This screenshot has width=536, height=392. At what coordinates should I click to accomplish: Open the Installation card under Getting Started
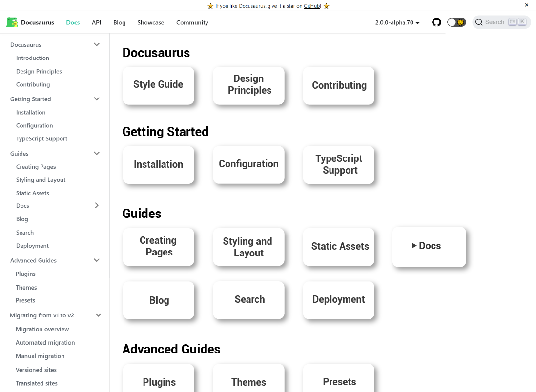click(x=158, y=164)
